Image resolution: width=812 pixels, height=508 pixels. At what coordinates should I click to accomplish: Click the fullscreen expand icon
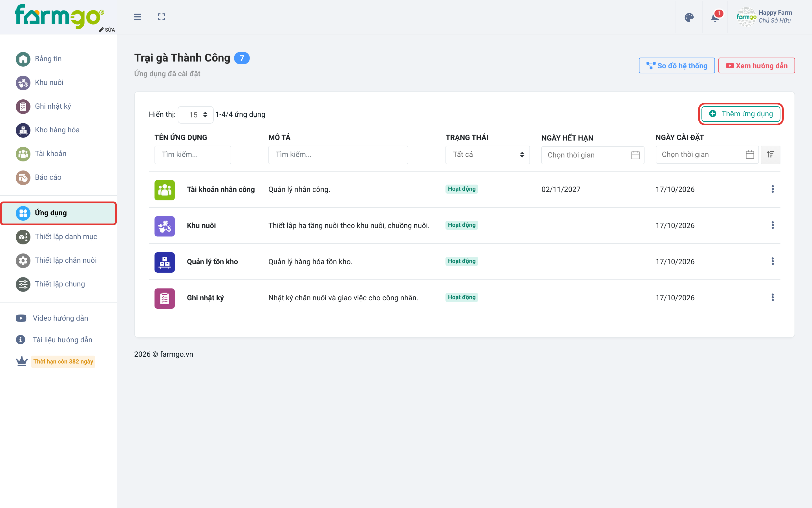point(161,17)
